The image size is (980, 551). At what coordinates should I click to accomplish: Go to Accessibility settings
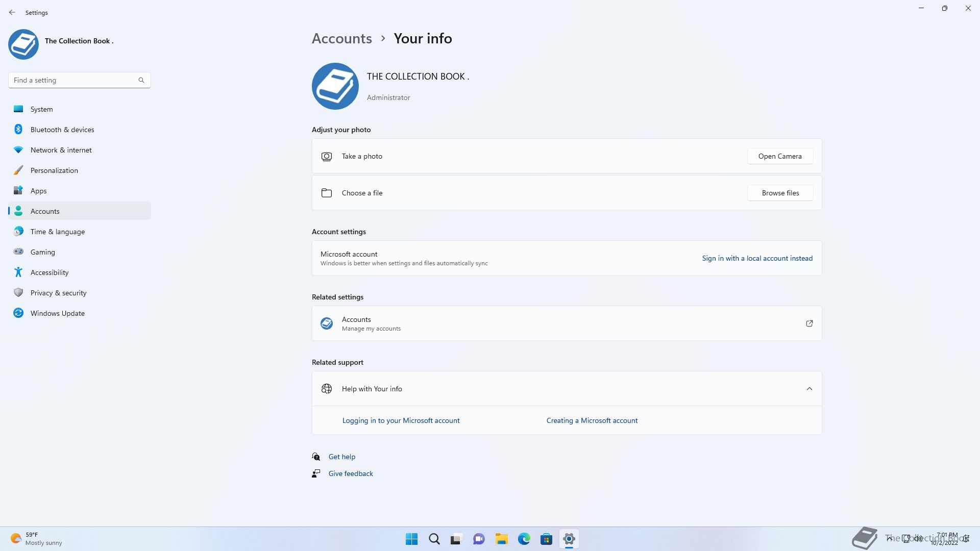(x=80, y=272)
